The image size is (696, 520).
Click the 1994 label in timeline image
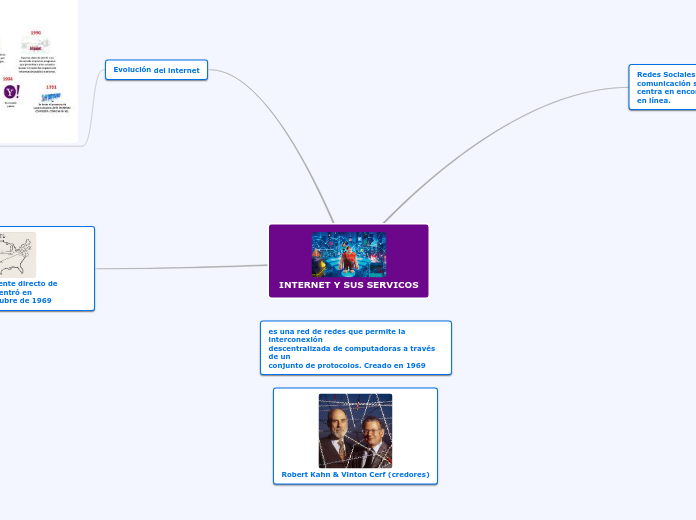8,79
